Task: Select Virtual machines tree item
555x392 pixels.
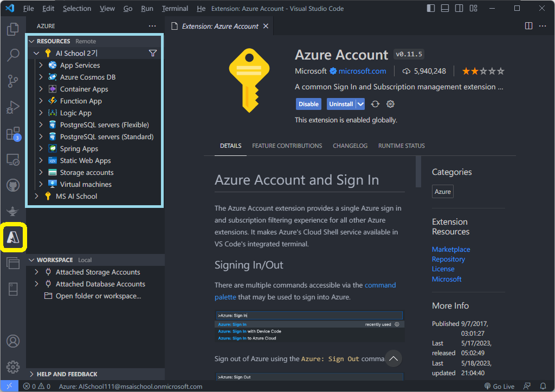Action: tap(86, 184)
